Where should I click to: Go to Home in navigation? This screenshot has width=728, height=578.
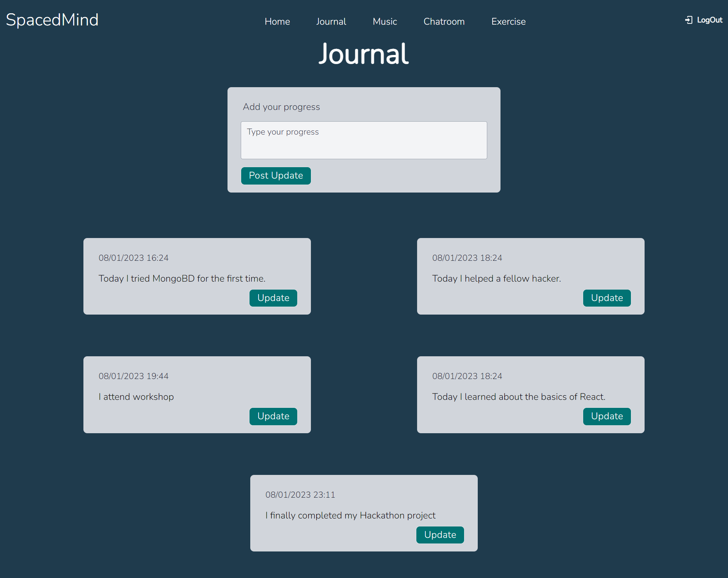pyautogui.click(x=277, y=22)
